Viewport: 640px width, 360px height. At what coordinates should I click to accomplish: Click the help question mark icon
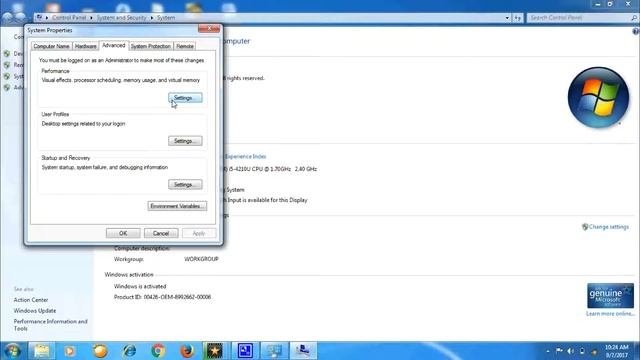click(x=636, y=31)
